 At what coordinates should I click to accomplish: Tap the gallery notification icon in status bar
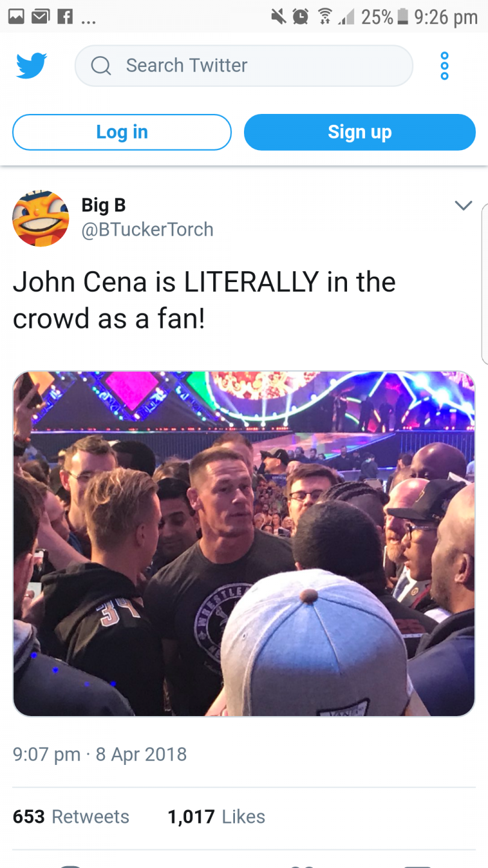coord(16,17)
